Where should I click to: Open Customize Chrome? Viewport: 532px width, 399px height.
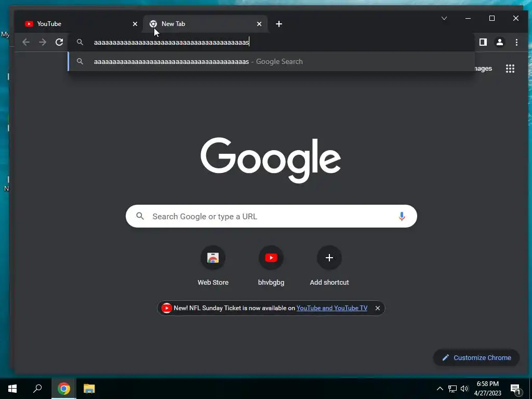click(476, 357)
